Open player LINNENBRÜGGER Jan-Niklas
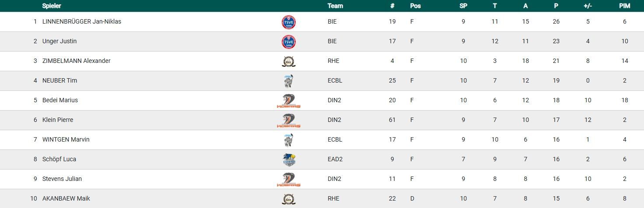644x208 pixels. (x=82, y=21)
